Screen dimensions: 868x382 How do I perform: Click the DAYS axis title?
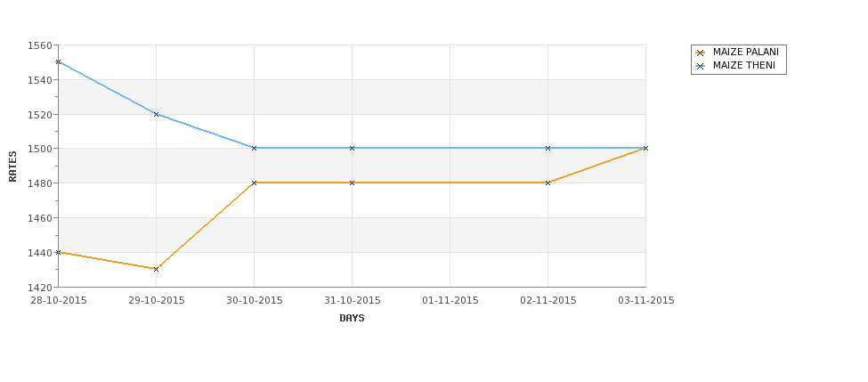click(352, 319)
